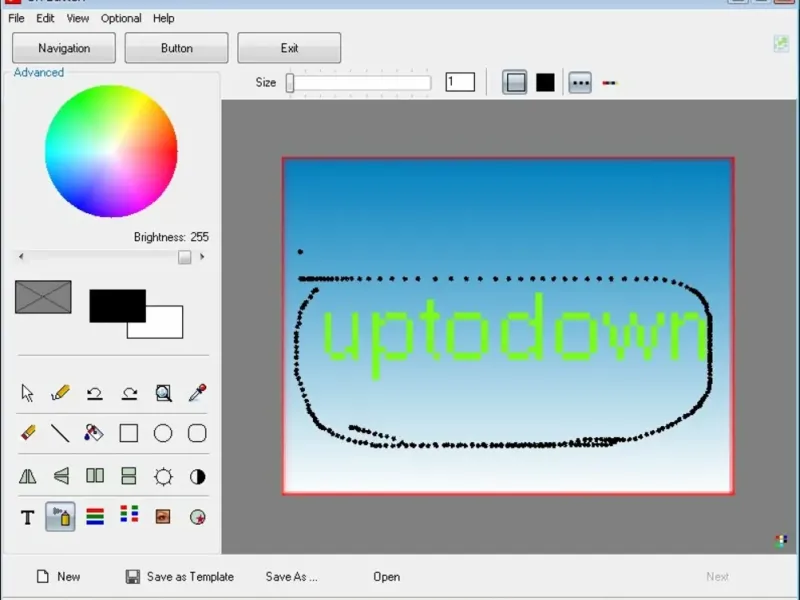Click the black color box in top toolbar
This screenshot has width=800, height=600.
point(545,82)
